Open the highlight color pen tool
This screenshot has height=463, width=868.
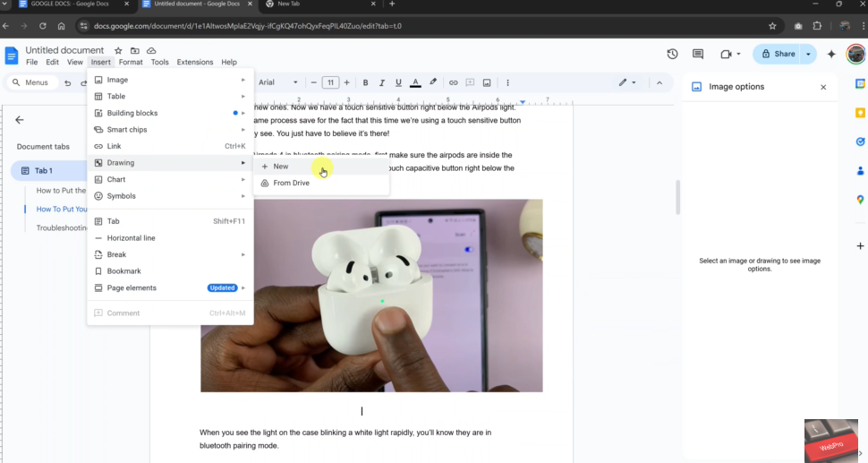click(433, 82)
